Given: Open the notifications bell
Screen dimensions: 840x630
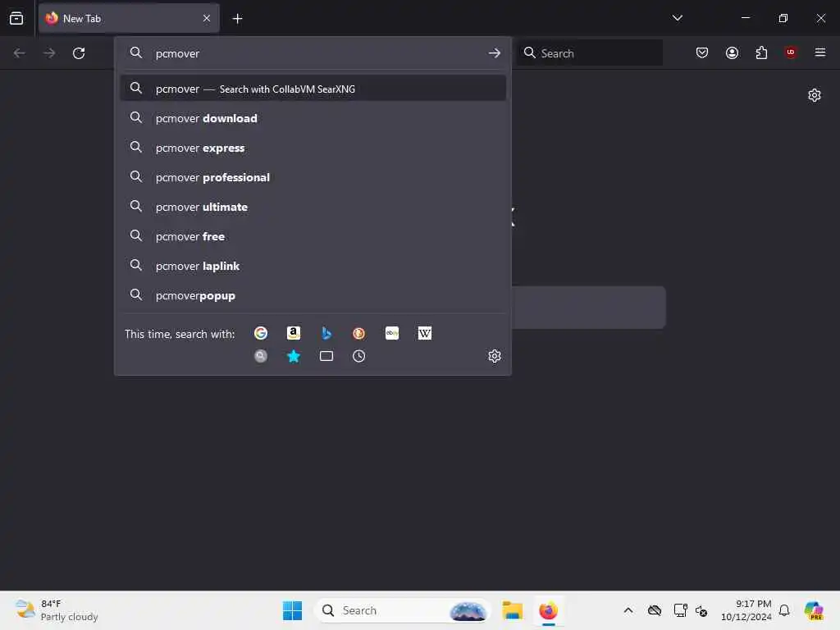Looking at the screenshot, I should tap(784, 610).
